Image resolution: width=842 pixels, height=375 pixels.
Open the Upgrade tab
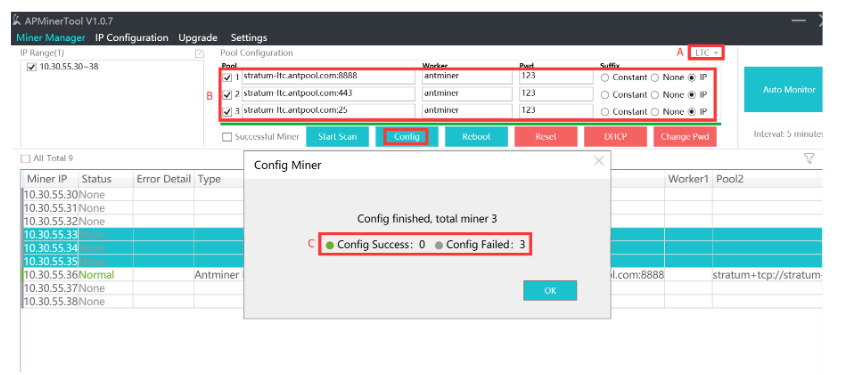point(198,38)
